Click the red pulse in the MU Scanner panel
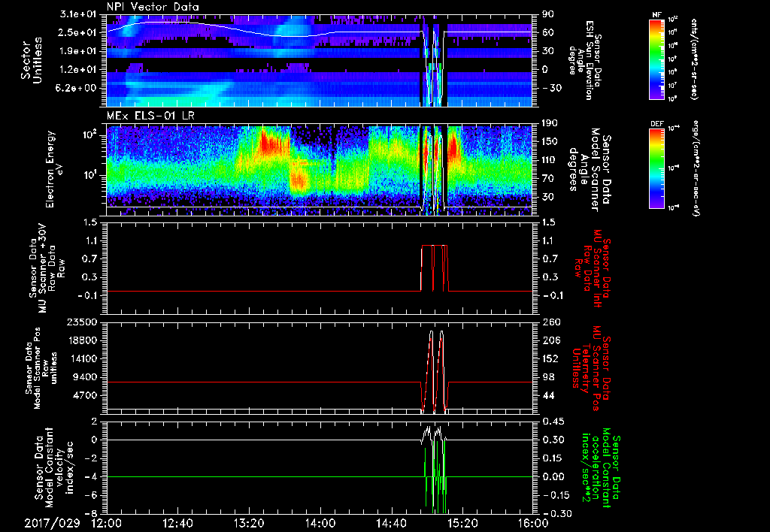Image resolution: width=770 pixels, height=532 pixels. point(435,268)
